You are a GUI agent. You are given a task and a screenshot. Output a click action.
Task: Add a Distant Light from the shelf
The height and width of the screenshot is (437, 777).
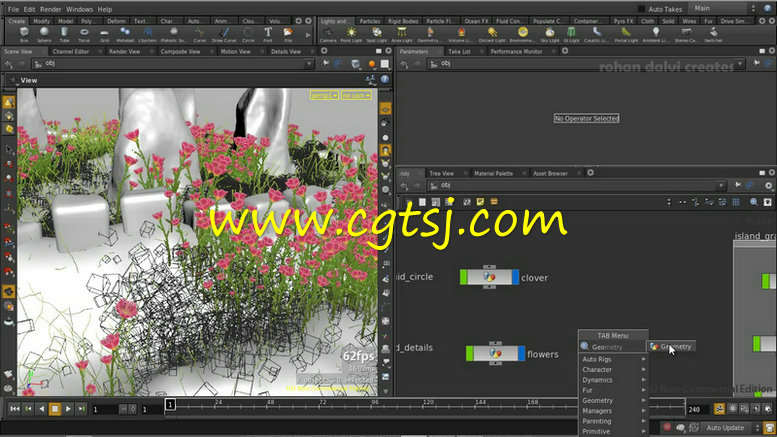coord(492,34)
